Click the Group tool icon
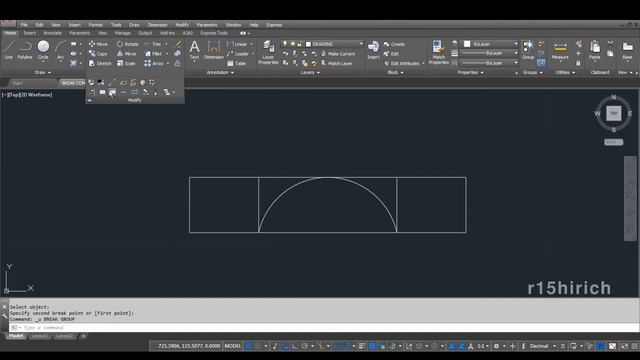The width and height of the screenshot is (640, 360). (528, 50)
